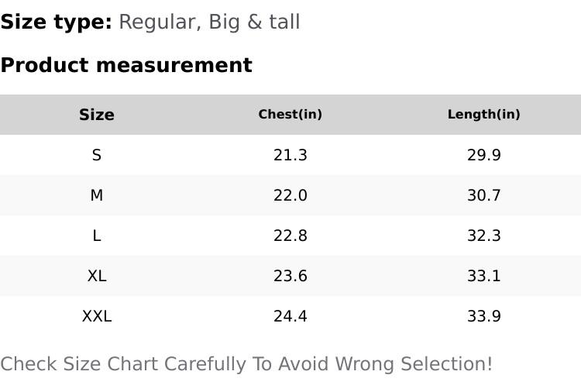
Task: Select the S size row label
Action: [x=97, y=155]
